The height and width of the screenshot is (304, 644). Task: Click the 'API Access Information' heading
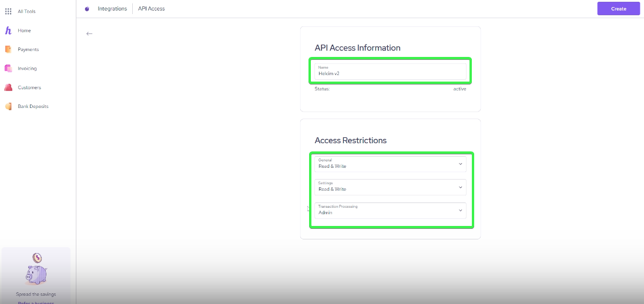357,48
